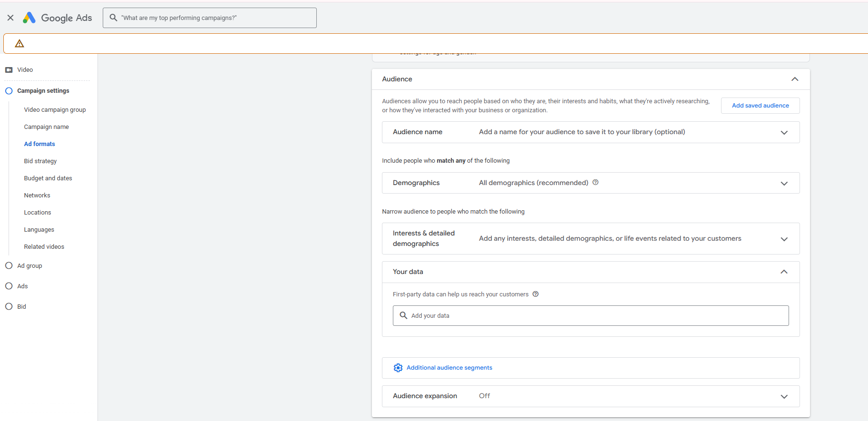Collapse the Your data section
Image resolution: width=868 pixels, height=421 pixels.
click(x=784, y=272)
